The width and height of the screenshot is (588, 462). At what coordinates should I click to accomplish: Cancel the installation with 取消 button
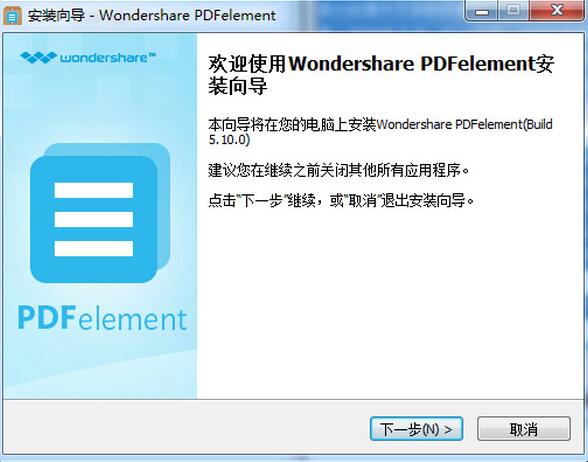pos(524,429)
